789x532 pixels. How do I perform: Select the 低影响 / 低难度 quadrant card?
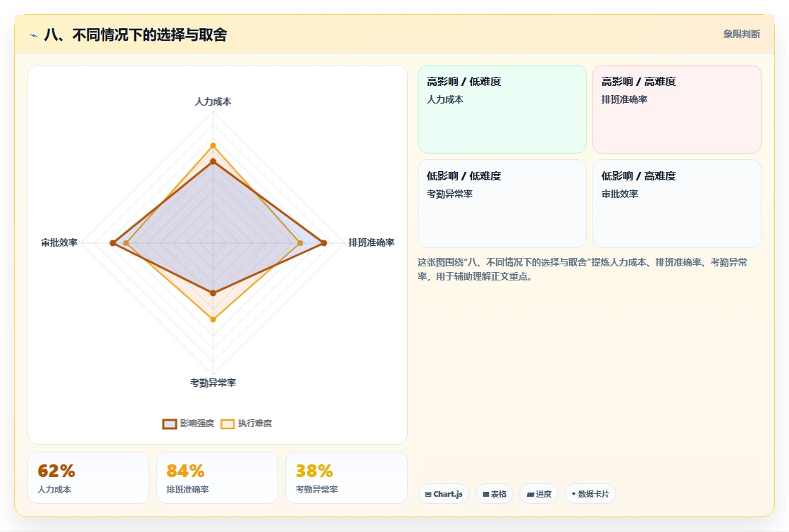(x=502, y=204)
